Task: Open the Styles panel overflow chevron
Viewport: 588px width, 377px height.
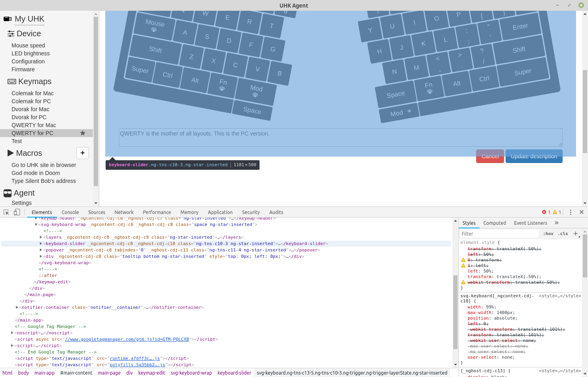Action: (557, 223)
